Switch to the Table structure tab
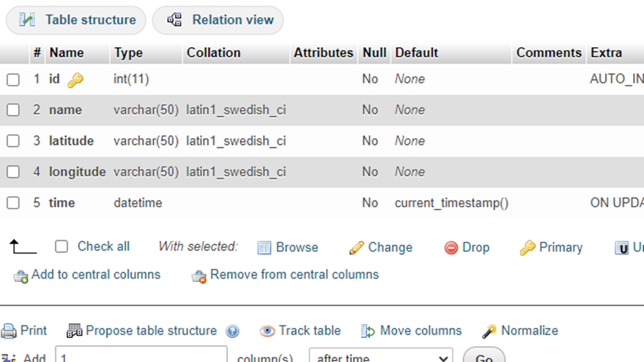 coord(76,21)
